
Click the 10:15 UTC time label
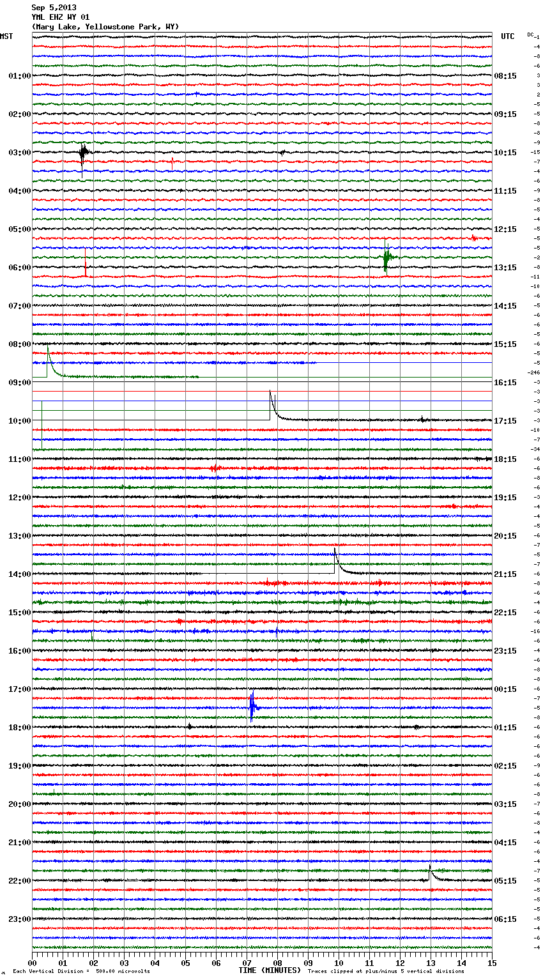pos(505,153)
